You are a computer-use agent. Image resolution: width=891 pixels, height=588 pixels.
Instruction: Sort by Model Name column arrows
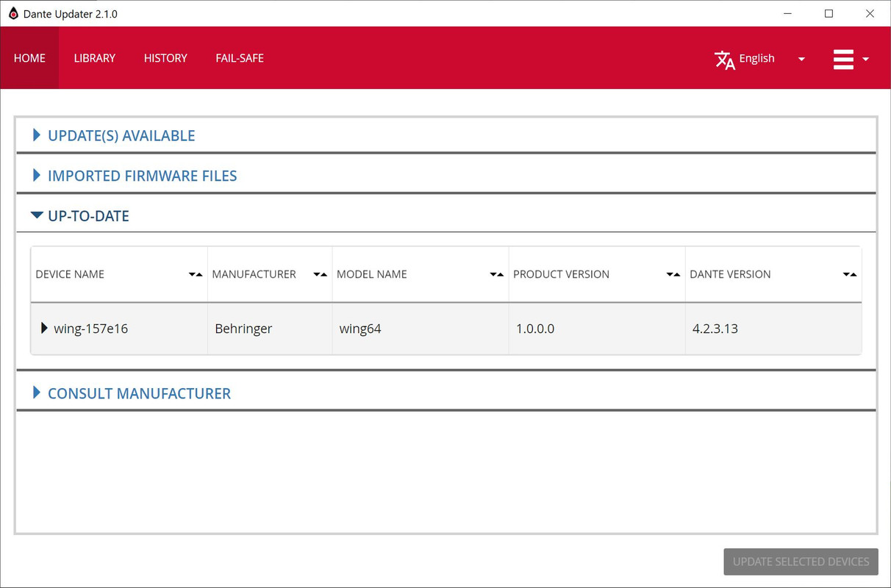[496, 274]
